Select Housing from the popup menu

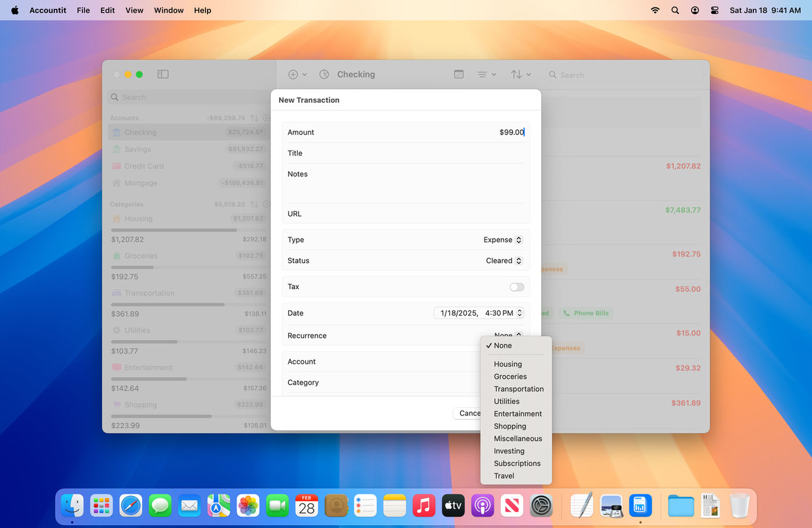coord(516,364)
